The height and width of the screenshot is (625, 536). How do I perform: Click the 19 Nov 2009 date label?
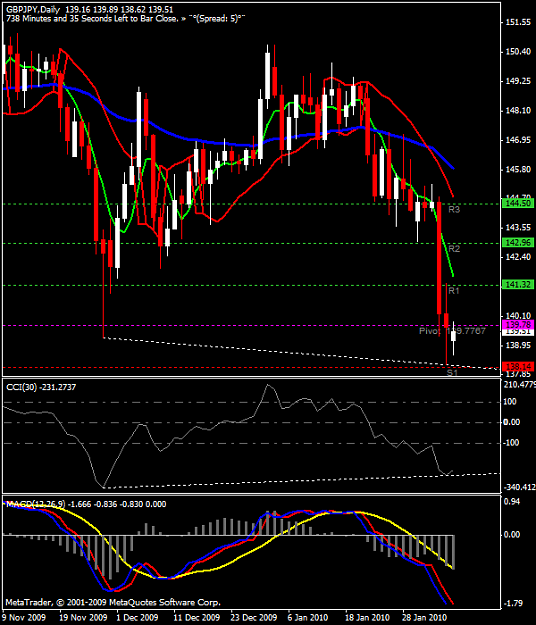point(83,617)
